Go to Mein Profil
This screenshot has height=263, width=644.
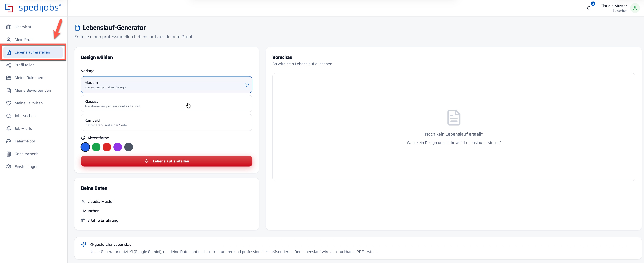(33, 39)
